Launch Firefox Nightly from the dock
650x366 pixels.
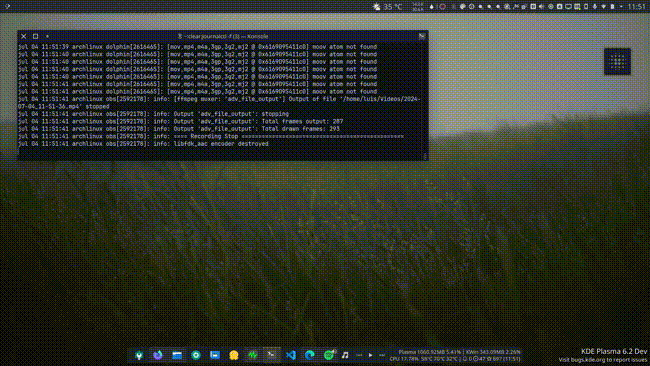click(158, 355)
